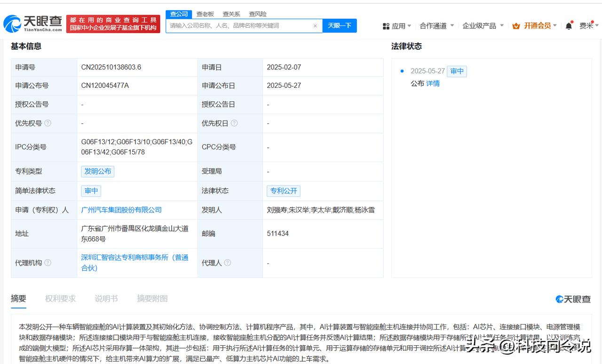Open the 详情 link under legal status
Viewport: 602px width, 364px height.
[433, 84]
